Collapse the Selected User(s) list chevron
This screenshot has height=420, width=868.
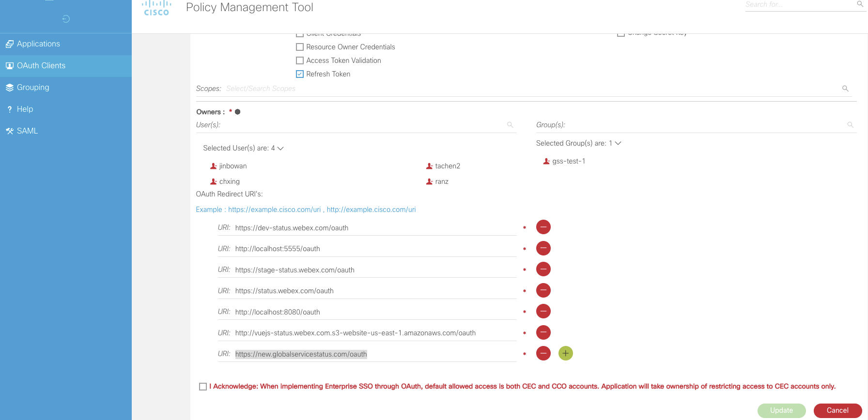(280, 148)
